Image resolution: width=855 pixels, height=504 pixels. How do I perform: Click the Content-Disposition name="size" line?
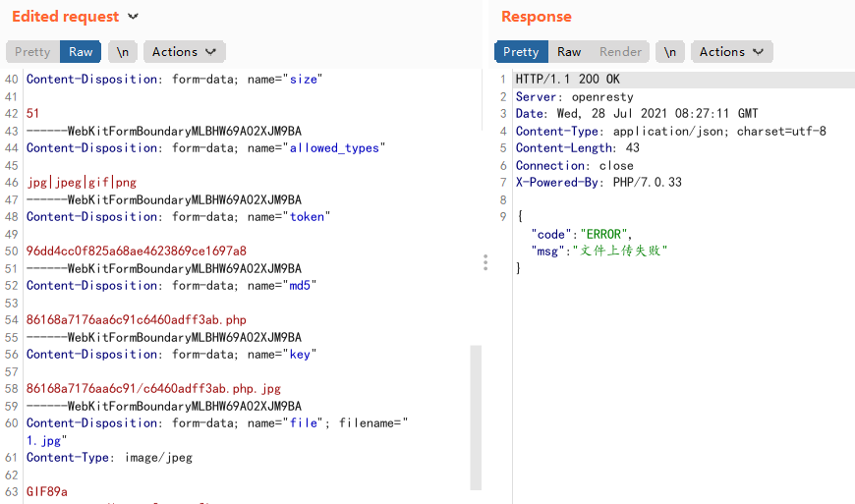click(175, 80)
